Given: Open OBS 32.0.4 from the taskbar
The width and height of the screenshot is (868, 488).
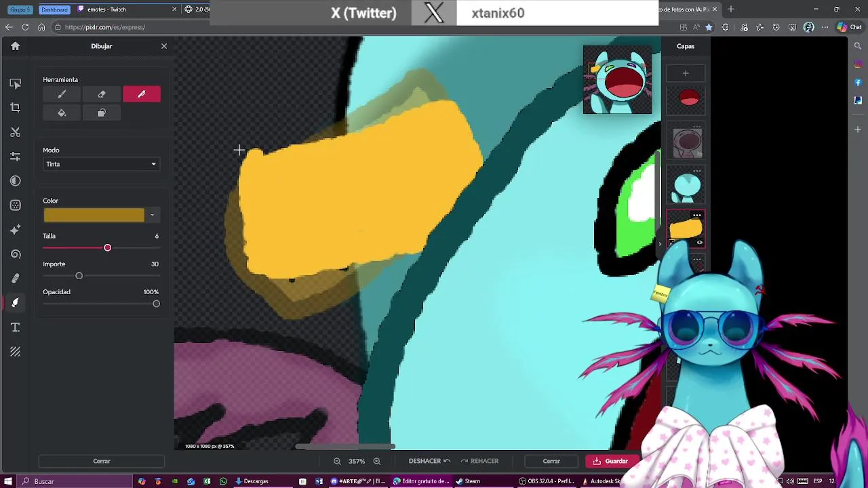Looking at the screenshot, I should pyautogui.click(x=547, y=481).
